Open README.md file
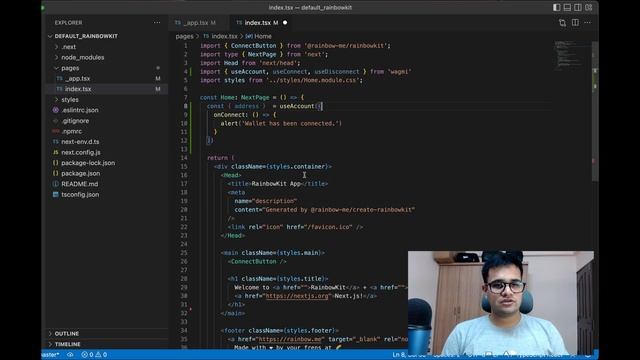This screenshot has height=360, width=640. (80, 184)
